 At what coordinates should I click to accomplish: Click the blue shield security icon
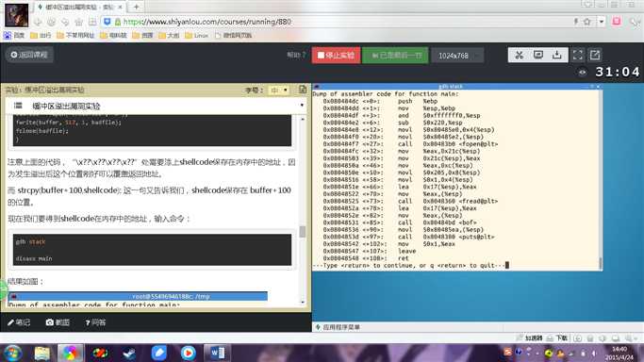107,22
